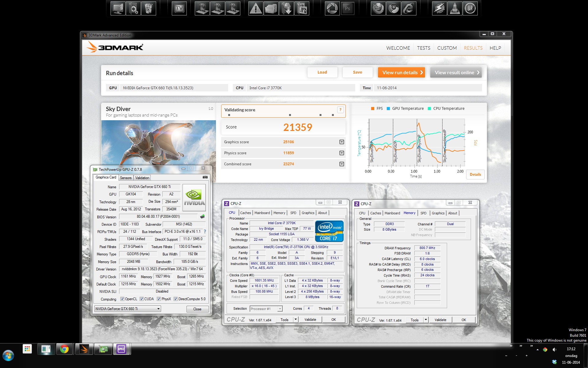Open Tools dropdown arrow in CPU-Z CPU window

[296, 320]
